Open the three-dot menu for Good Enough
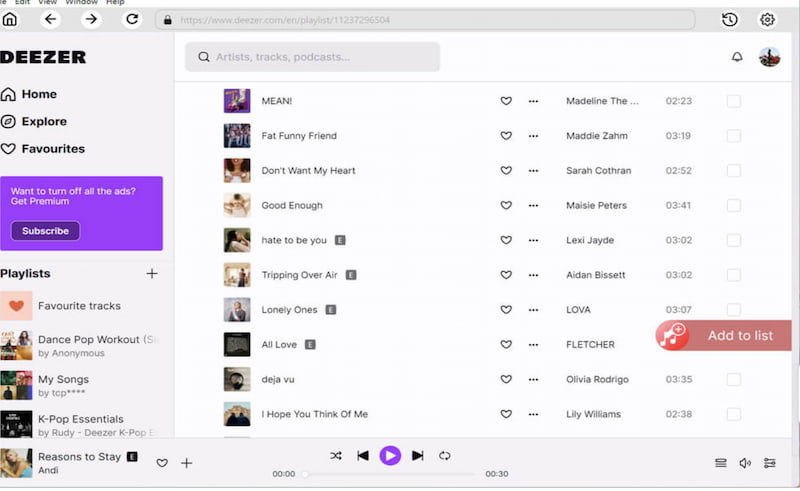This screenshot has height=491, width=800. click(533, 205)
